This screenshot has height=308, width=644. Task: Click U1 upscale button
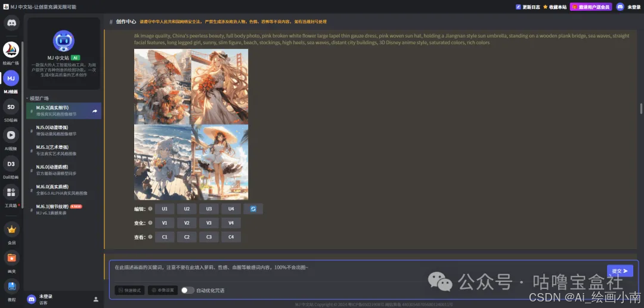click(165, 209)
